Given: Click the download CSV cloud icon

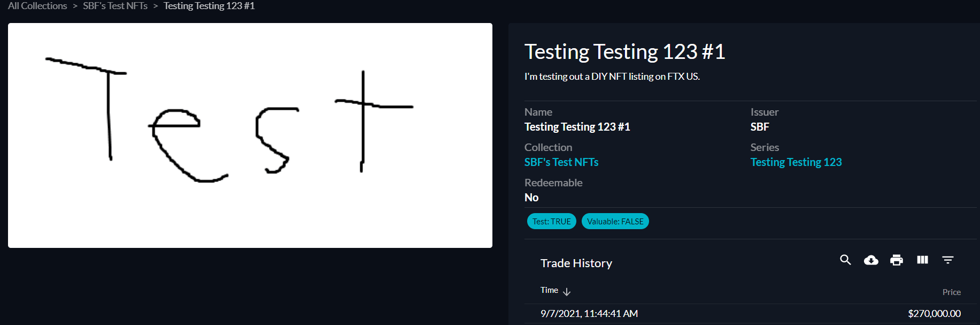Looking at the screenshot, I should click(x=871, y=260).
